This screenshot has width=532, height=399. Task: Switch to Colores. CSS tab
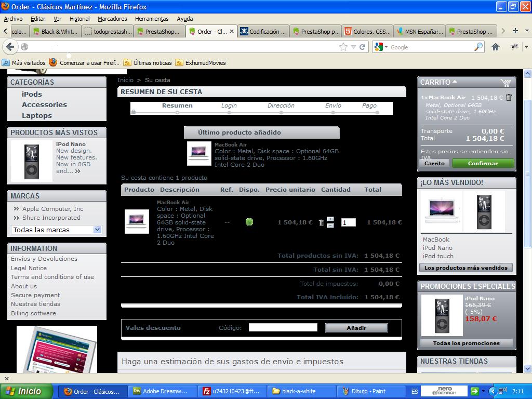(367, 32)
